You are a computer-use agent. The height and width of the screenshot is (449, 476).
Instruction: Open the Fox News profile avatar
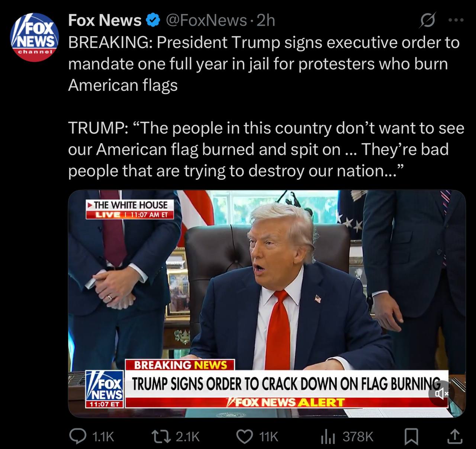click(34, 37)
